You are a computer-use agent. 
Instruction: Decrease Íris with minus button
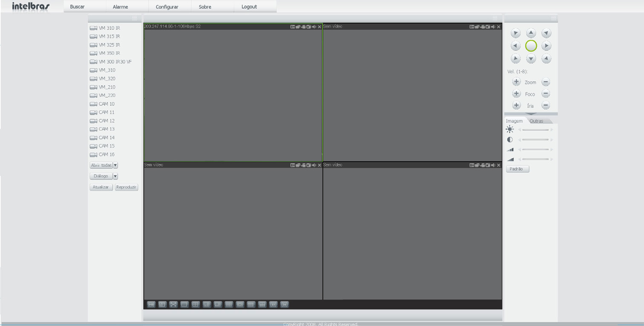[546, 105]
